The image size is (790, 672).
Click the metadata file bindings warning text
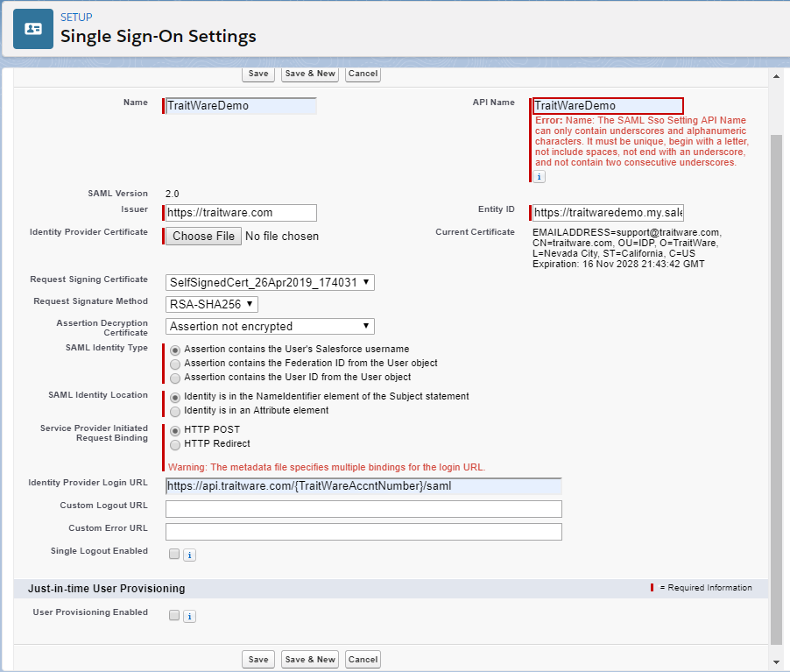(327, 467)
